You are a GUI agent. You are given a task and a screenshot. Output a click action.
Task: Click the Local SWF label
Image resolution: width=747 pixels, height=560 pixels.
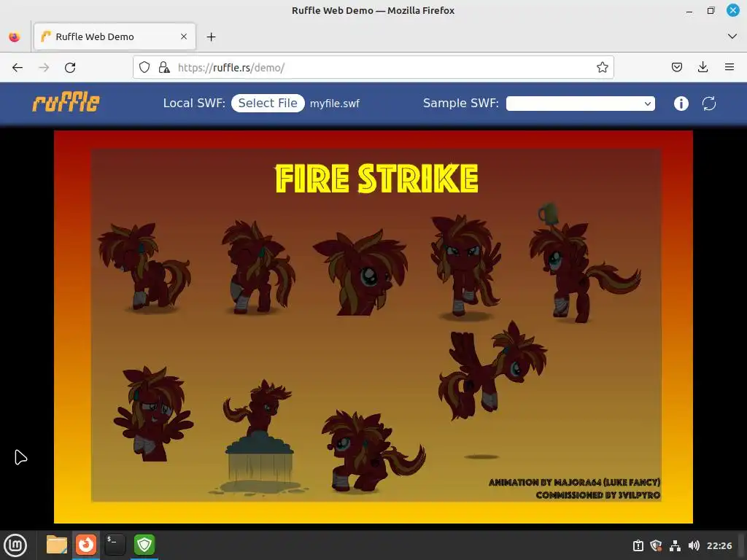tap(194, 104)
